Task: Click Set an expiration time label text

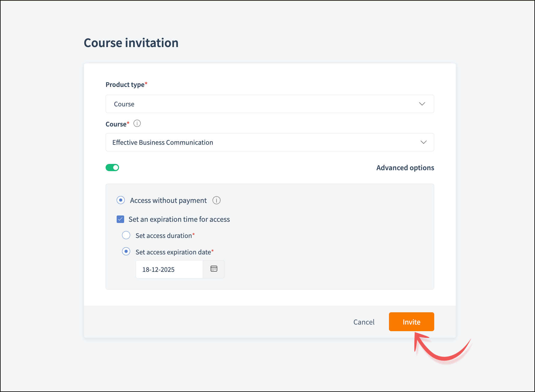Action: pos(179,219)
